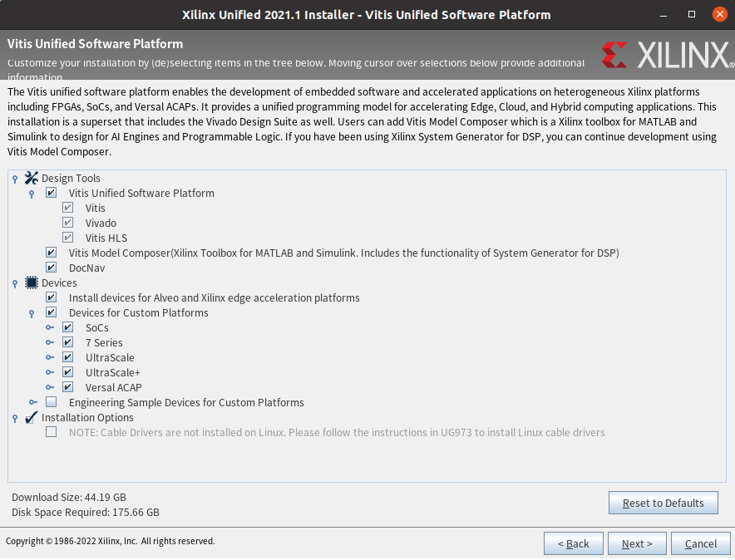
Task: Click the Download Size 44.19 GB text
Action: [69, 497]
